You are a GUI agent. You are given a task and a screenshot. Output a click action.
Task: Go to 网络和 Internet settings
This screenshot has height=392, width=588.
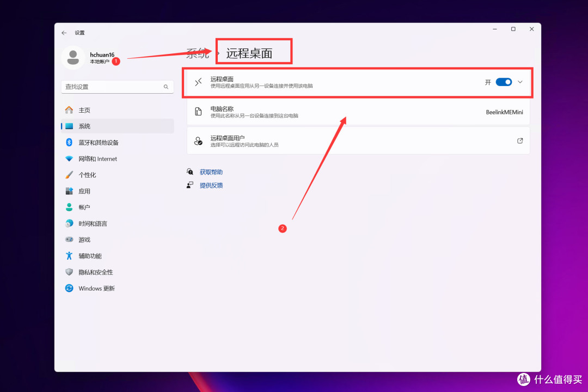pyautogui.click(x=118, y=158)
